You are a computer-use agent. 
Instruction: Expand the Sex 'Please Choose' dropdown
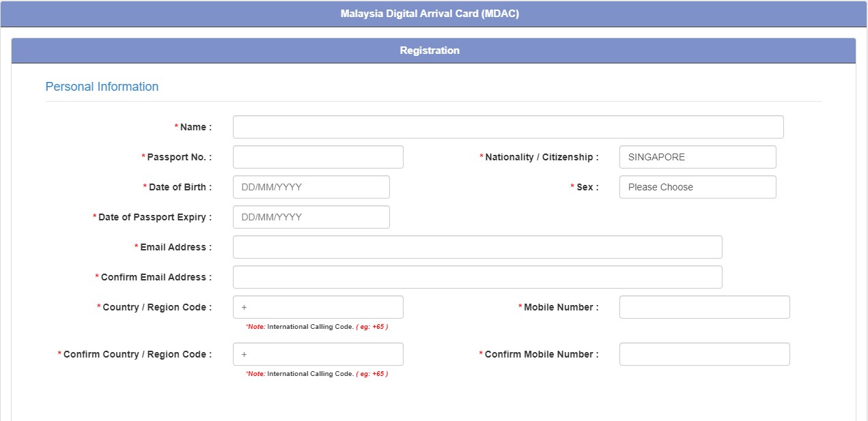tap(698, 187)
